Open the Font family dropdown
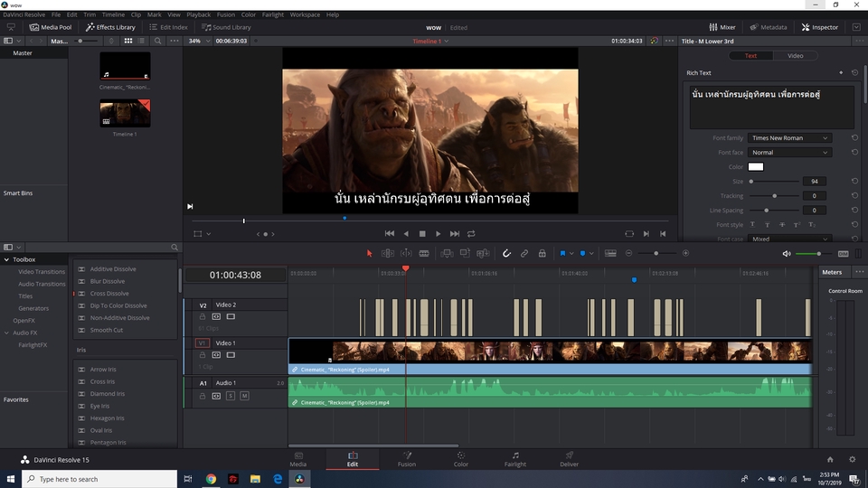 pyautogui.click(x=788, y=138)
